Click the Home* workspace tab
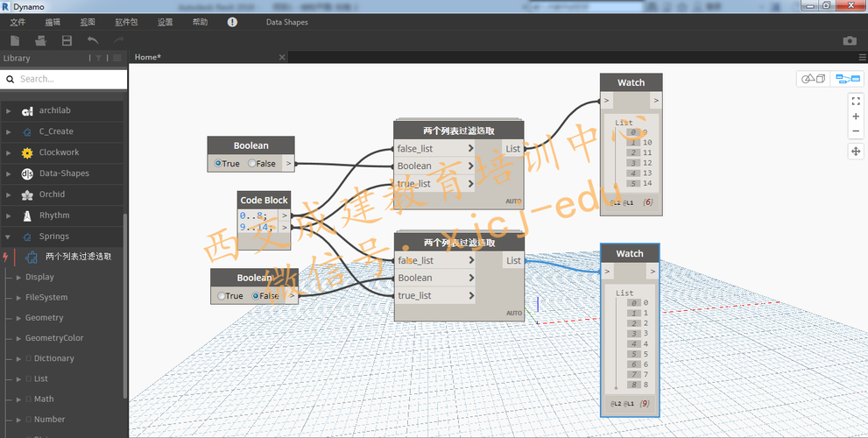Image resolution: width=868 pixels, height=438 pixels. 147,57
